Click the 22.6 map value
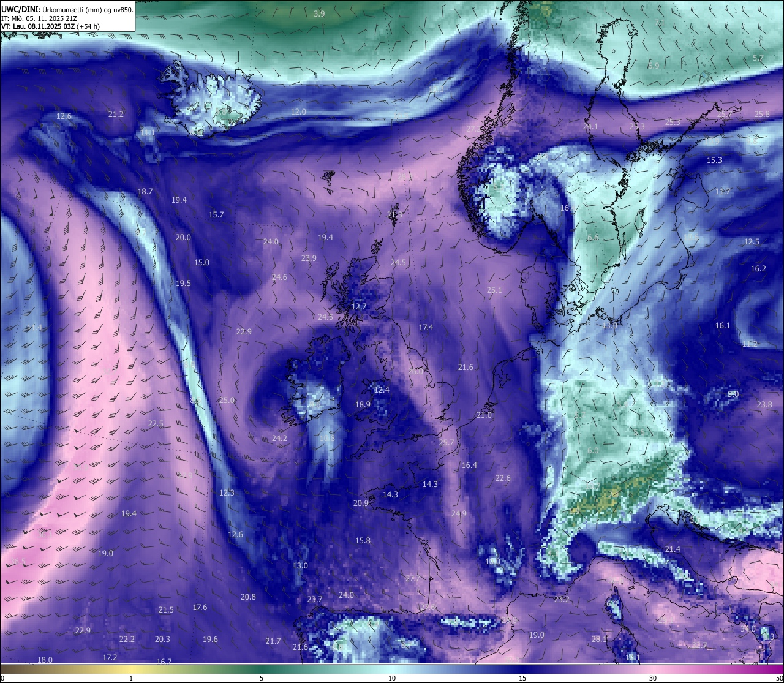 tap(503, 478)
